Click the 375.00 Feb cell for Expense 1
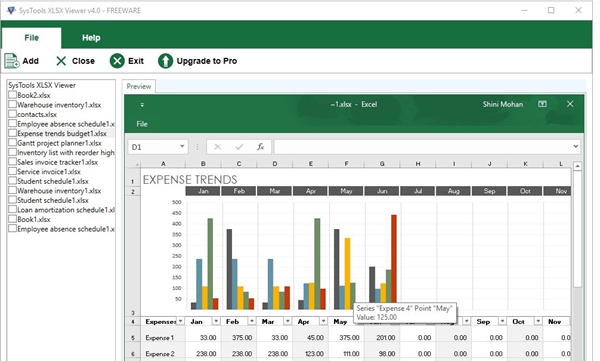 pyautogui.click(x=242, y=338)
